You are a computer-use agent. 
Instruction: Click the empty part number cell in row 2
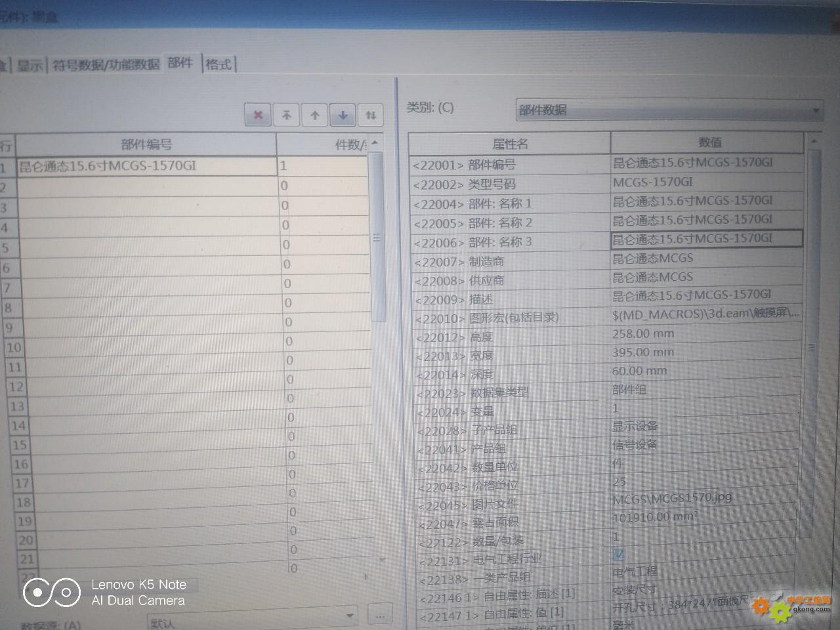click(x=147, y=186)
